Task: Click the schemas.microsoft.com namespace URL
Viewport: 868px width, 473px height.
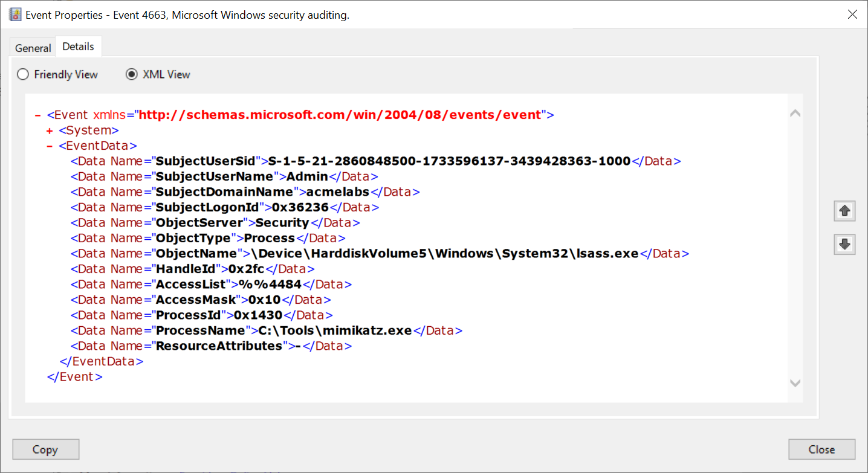Action: tap(340, 115)
